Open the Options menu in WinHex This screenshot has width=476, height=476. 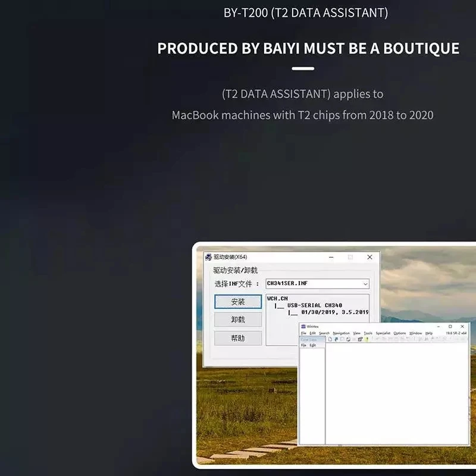tap(399, 333)
